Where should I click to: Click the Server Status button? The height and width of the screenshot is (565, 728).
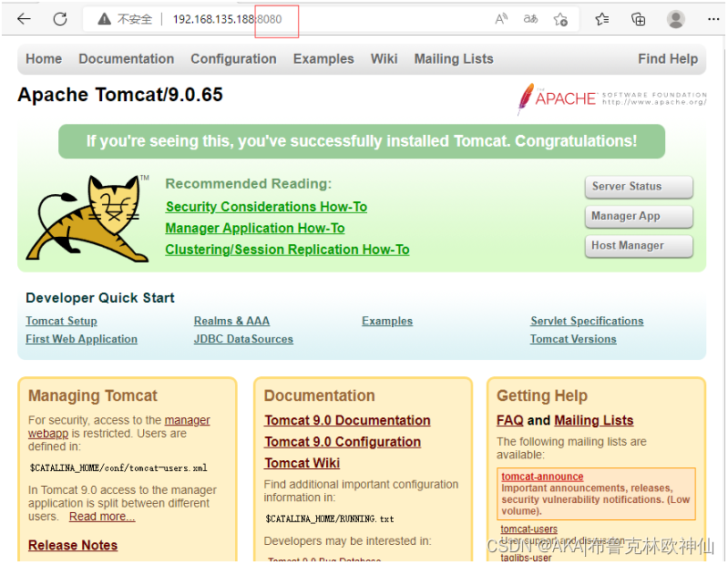pyautogui.click(x=639, y=187)
